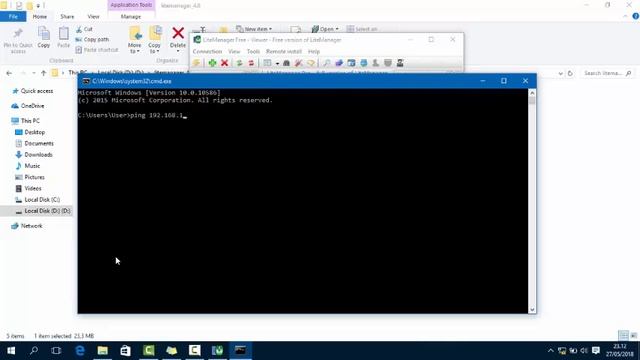
Task: Select Network in navigation pane
Action: (27, 226)
